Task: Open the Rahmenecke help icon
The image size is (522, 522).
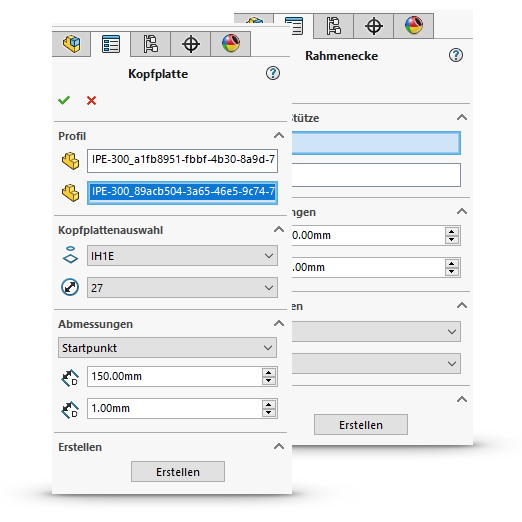Action: point(456,55)
